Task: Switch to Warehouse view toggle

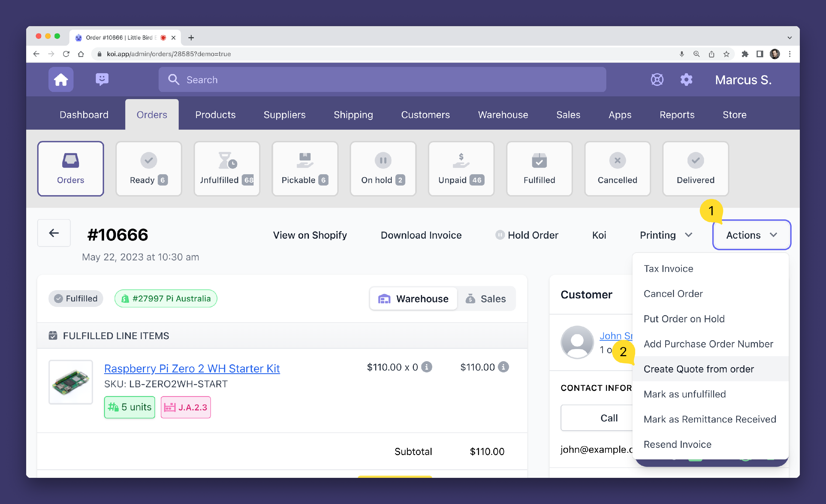Action: tap(414, 299)
